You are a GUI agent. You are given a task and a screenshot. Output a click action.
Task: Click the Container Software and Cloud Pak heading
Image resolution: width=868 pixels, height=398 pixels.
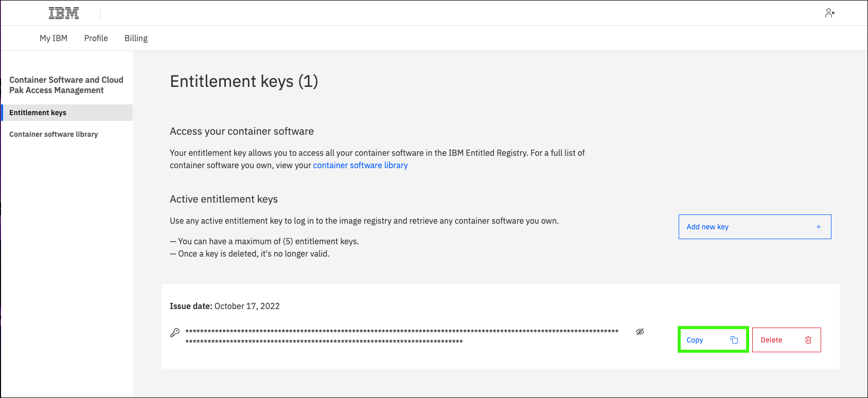[66, 85]
